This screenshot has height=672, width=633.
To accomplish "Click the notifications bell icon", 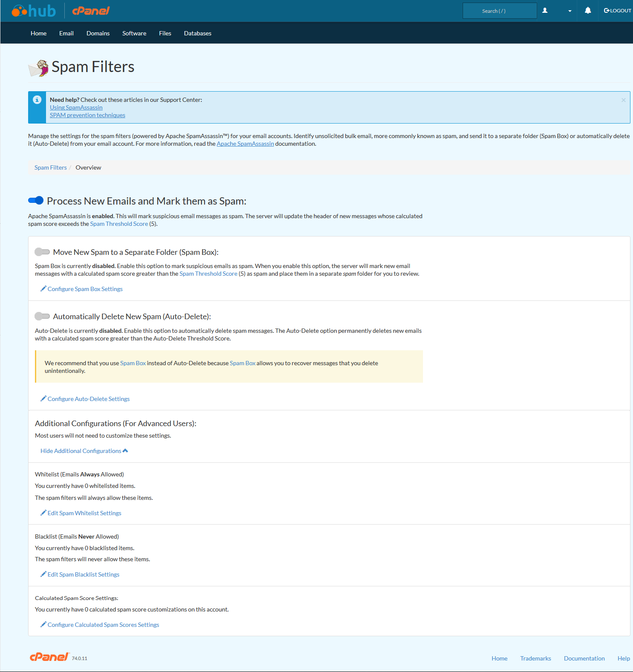I will (x=587, y=11).
